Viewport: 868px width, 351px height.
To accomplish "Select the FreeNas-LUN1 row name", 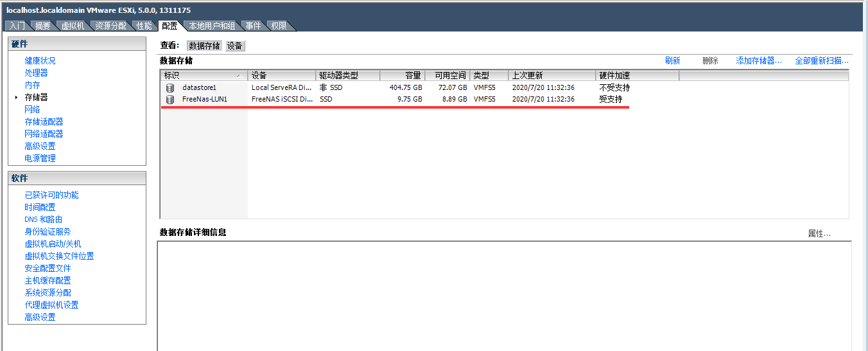I will [x=205, y=100].
